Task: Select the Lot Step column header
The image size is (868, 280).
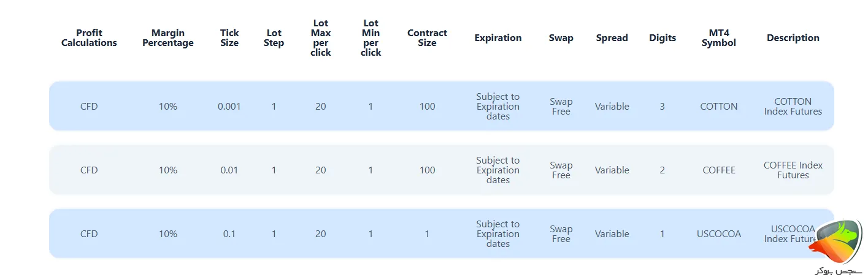Action: [274, 38]
